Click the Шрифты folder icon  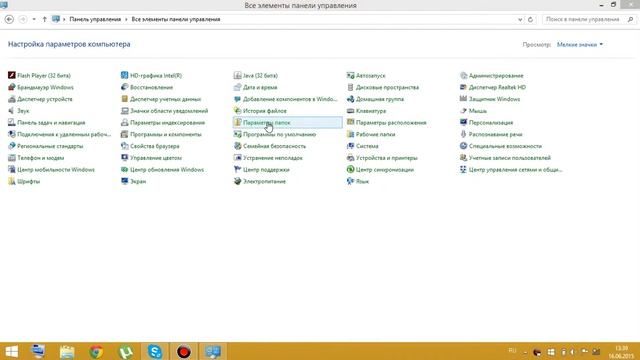pyautogui.click(x=11, y=181)
